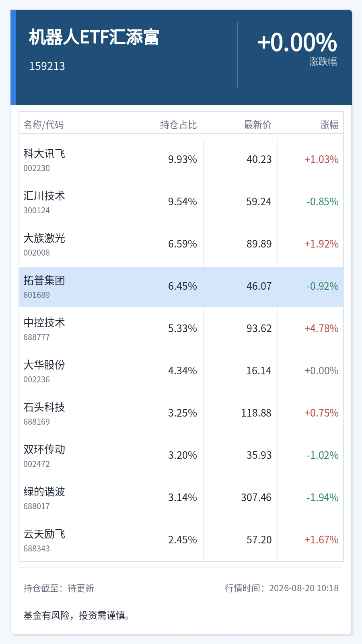362x644 pixels.
Task: Click the highlighted 拓普集团 row
Action: click(181, 287)
